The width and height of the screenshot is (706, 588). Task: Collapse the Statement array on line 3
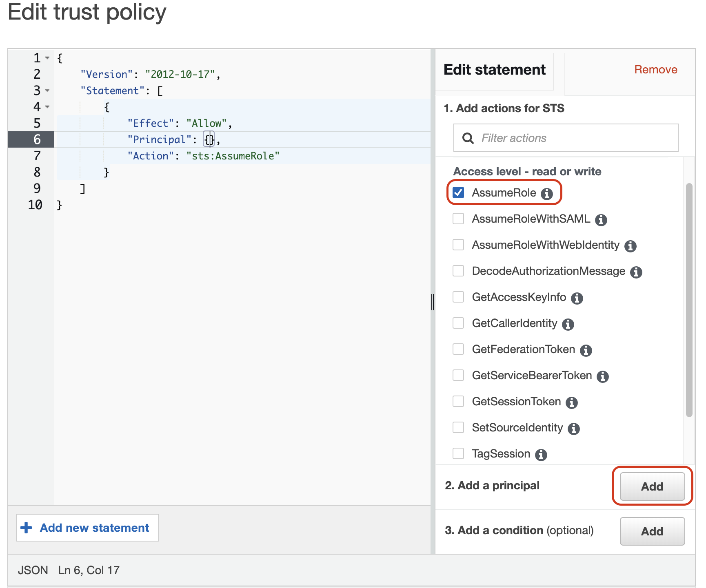click(x=47, y=91)
